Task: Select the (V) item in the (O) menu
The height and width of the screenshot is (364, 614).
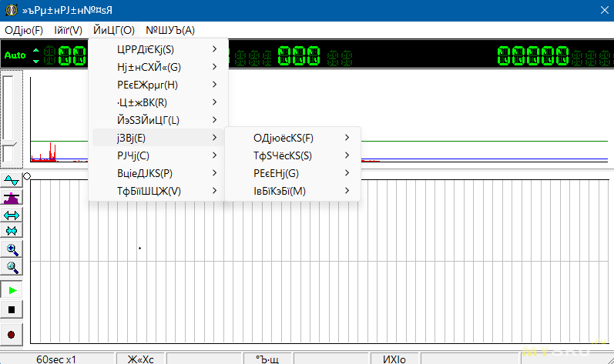Action: [158, 191]
